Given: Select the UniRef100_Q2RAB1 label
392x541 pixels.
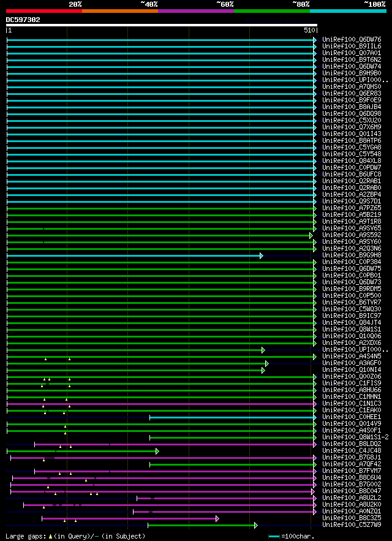Looking at the screenshot, I should click(352, 181).
